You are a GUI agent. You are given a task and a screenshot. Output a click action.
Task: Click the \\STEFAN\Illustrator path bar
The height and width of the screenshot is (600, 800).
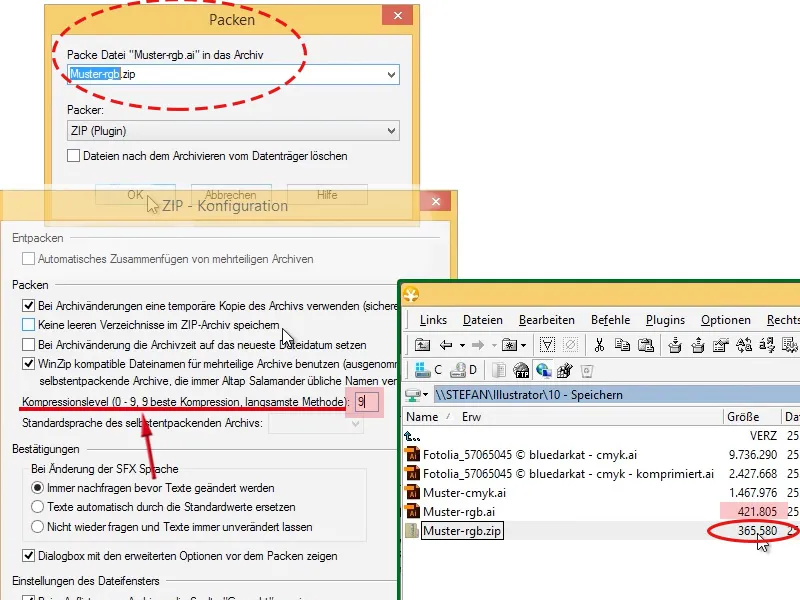tap(616, 394)
